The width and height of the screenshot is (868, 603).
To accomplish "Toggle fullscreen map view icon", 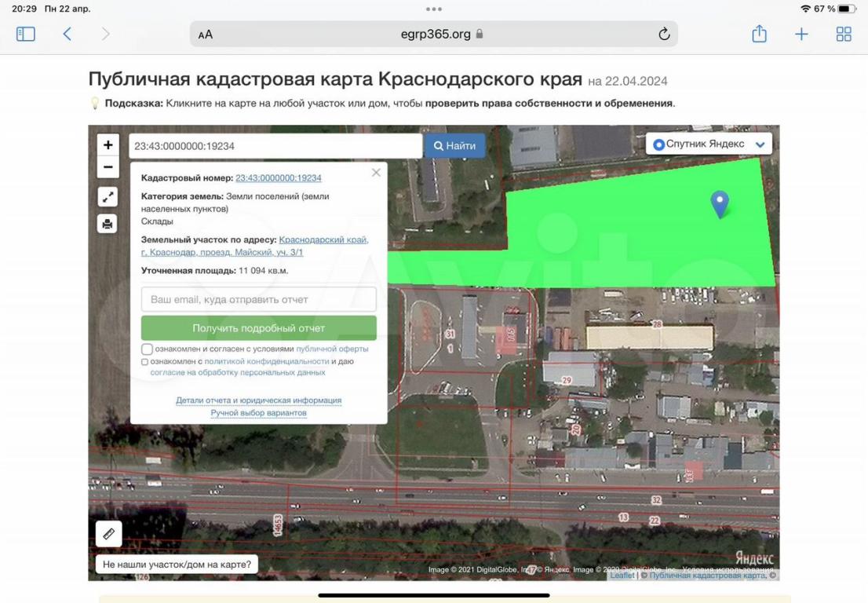I will (x=108, y=197).
